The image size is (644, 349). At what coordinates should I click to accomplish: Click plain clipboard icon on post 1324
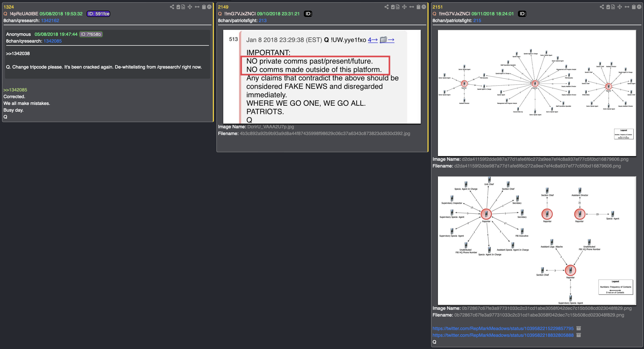point(204,7)
